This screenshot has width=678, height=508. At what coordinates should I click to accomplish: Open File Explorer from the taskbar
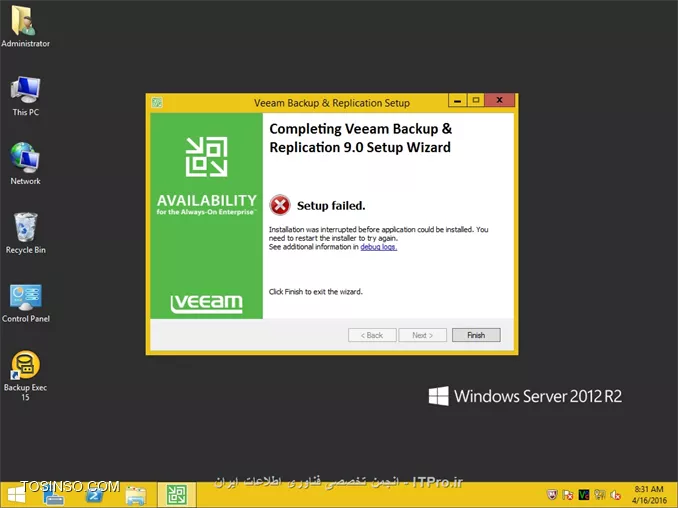(135, 495)
